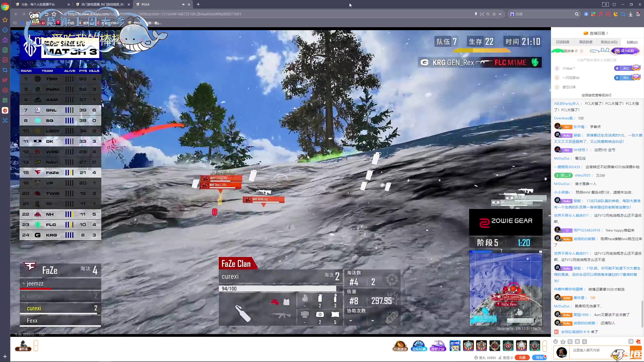This screenshot has height=362, width=644.
Task: Click the lightning speed mode icon
Action: 476,14
